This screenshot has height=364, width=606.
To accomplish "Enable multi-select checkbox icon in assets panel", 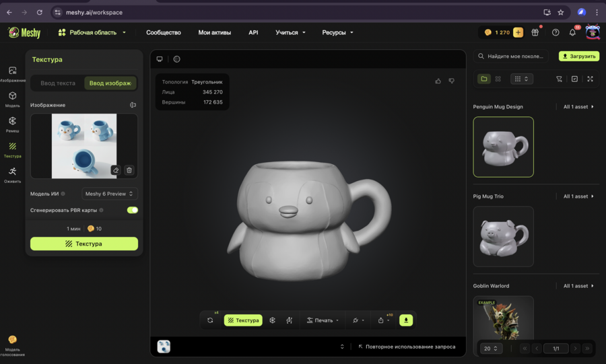I will pos(574,79).
